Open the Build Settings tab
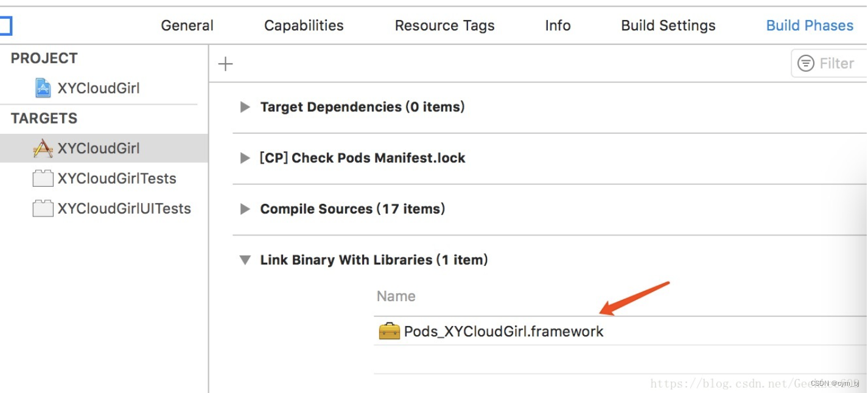This screenshot has height=393, width=868. coord(668,26)
